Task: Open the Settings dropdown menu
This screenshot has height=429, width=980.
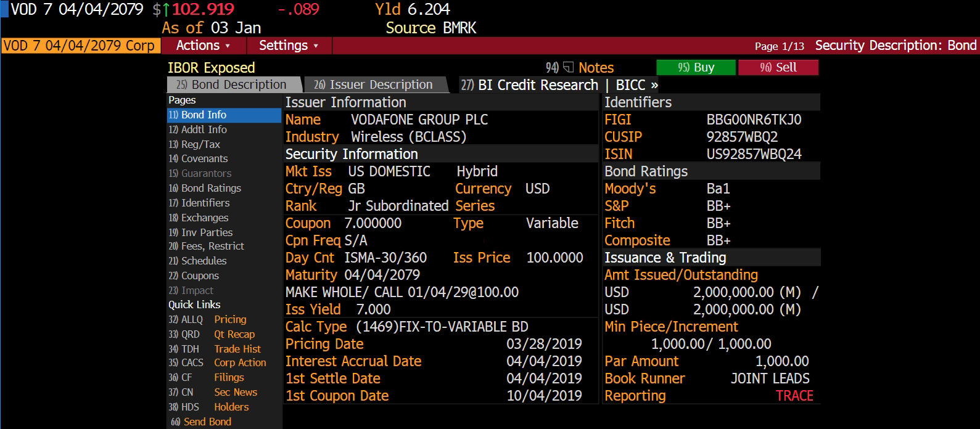Action: 289,46
